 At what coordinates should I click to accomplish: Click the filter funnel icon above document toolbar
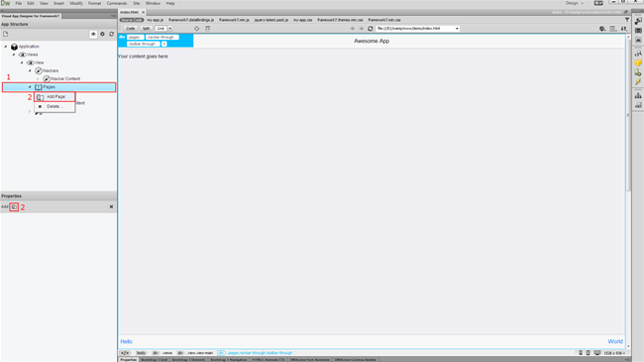pos(627,20)
